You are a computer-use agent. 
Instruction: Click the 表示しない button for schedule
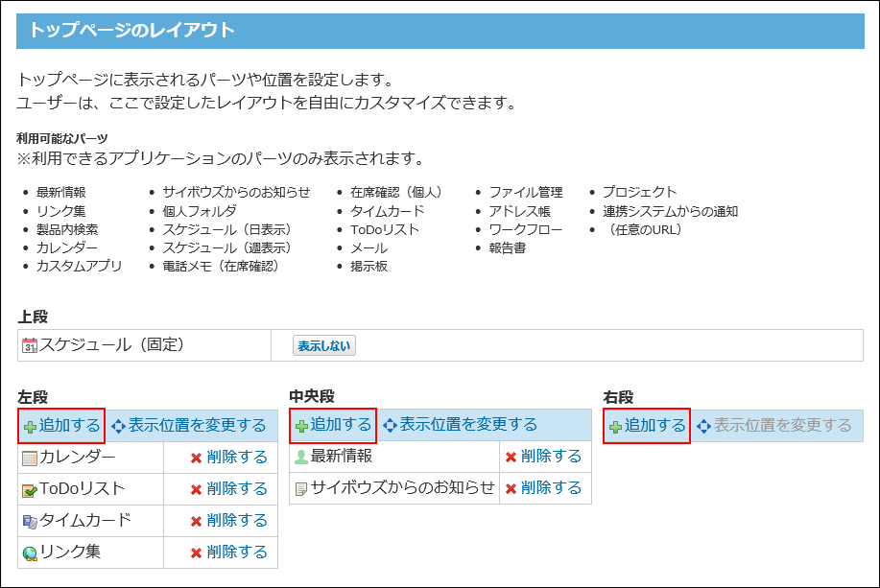(323, 345)
